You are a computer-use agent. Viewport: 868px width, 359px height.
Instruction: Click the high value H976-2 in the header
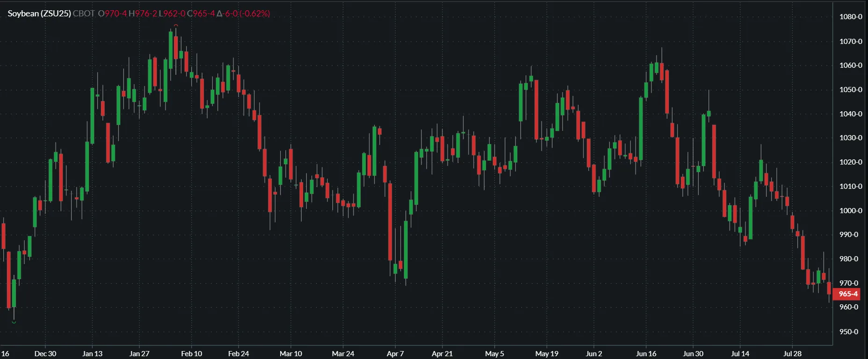point(143,14)
